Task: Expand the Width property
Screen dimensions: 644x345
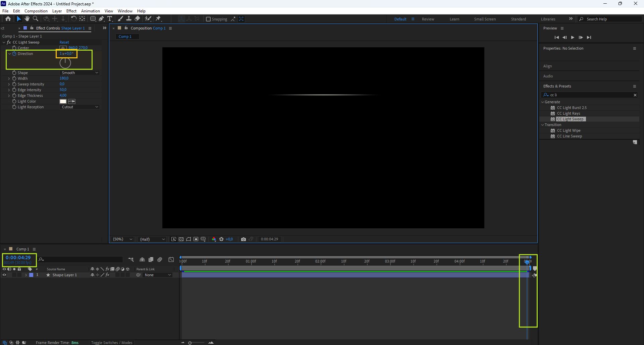Action: click(9, 78)
